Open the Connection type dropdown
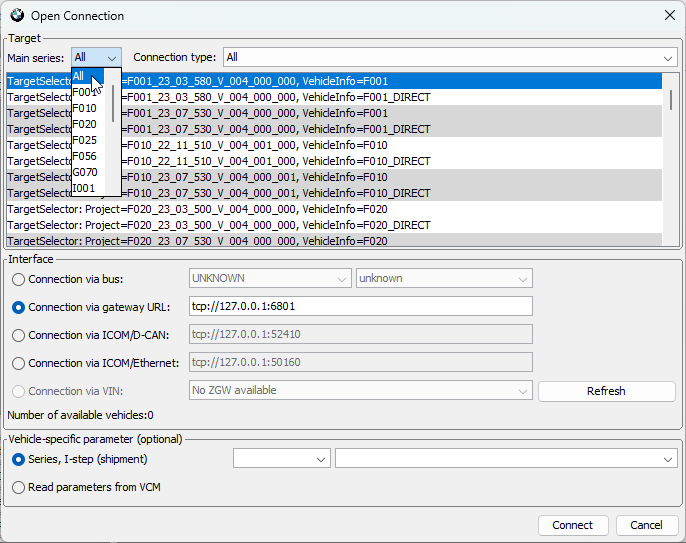 pos(452,57)
